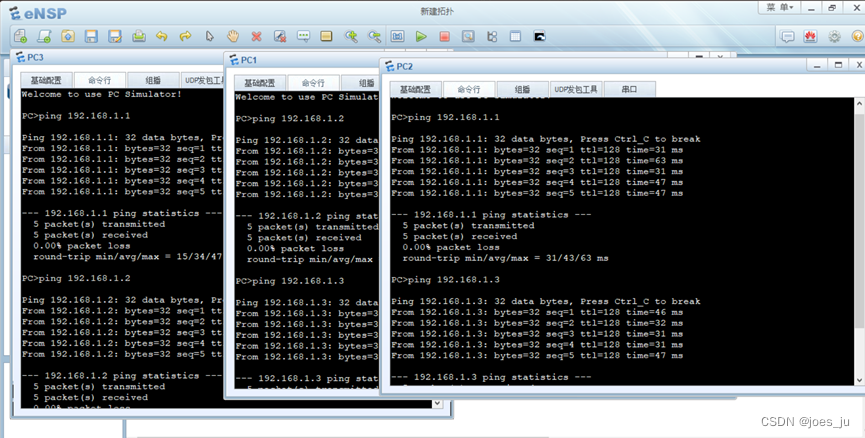865x438 pixels.
Task: Open all CLI windows via terminal icon
Action: click(x=540, y=36)
